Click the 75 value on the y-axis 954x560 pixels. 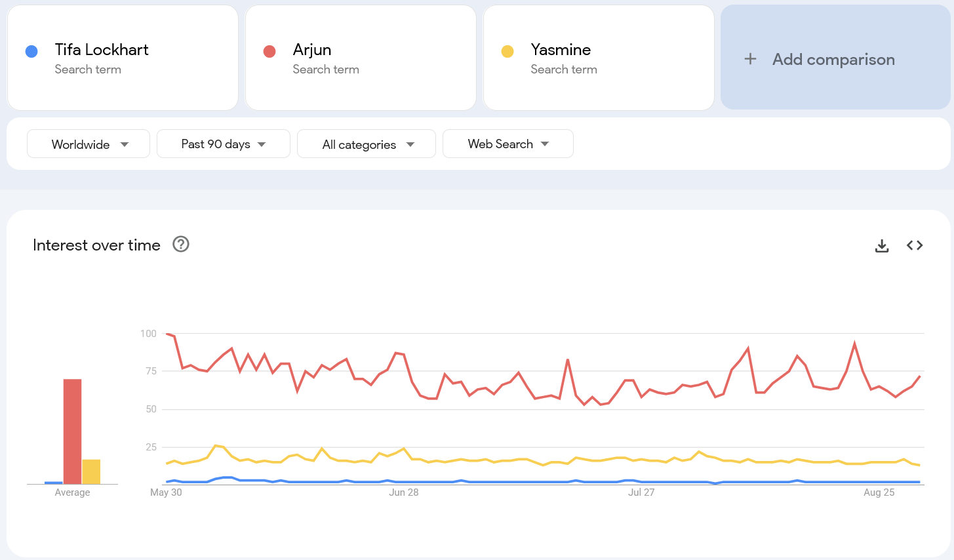[x=151, y=371]
